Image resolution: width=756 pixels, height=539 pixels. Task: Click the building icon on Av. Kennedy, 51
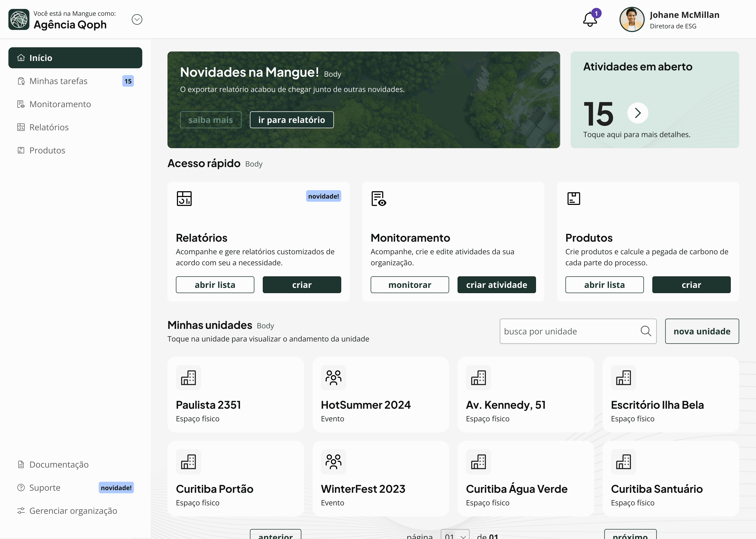click(478, 378)
